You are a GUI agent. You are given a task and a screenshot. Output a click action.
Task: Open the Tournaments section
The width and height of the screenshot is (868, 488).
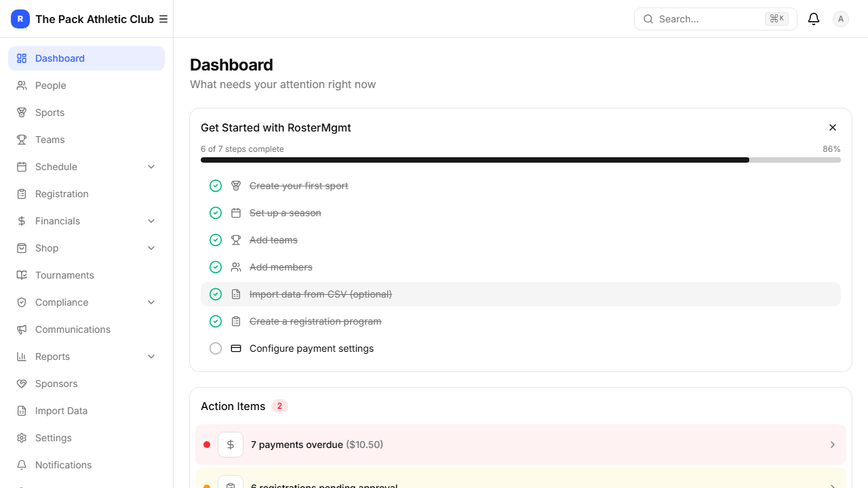click(x=86, y=275)
